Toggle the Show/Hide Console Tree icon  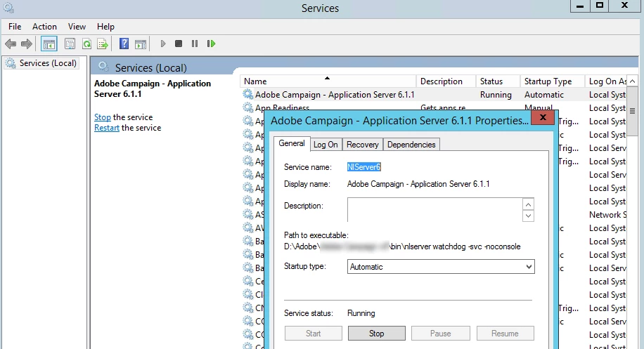[49, 44]
